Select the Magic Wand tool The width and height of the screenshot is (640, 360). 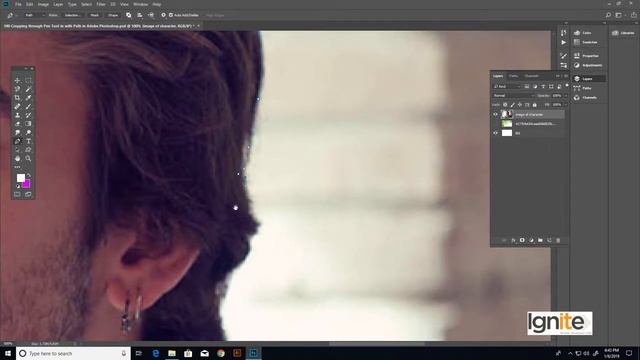coord(28,89)
